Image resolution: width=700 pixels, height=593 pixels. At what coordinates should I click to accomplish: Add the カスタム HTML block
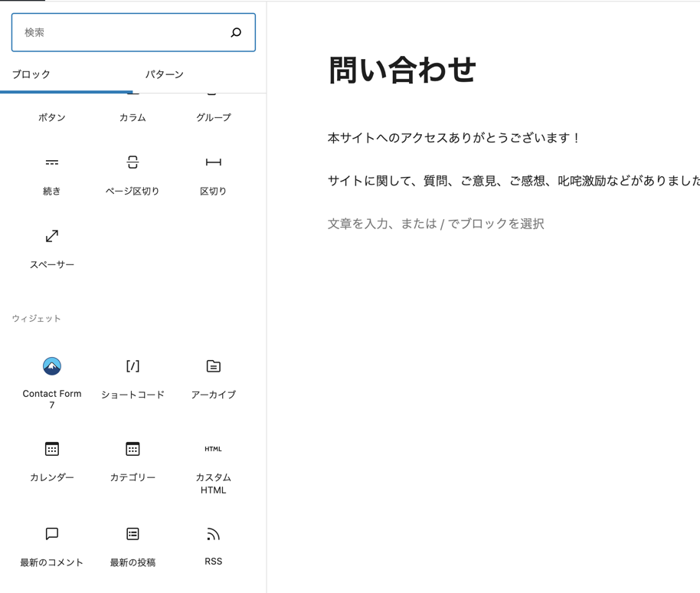pos(213,466)
